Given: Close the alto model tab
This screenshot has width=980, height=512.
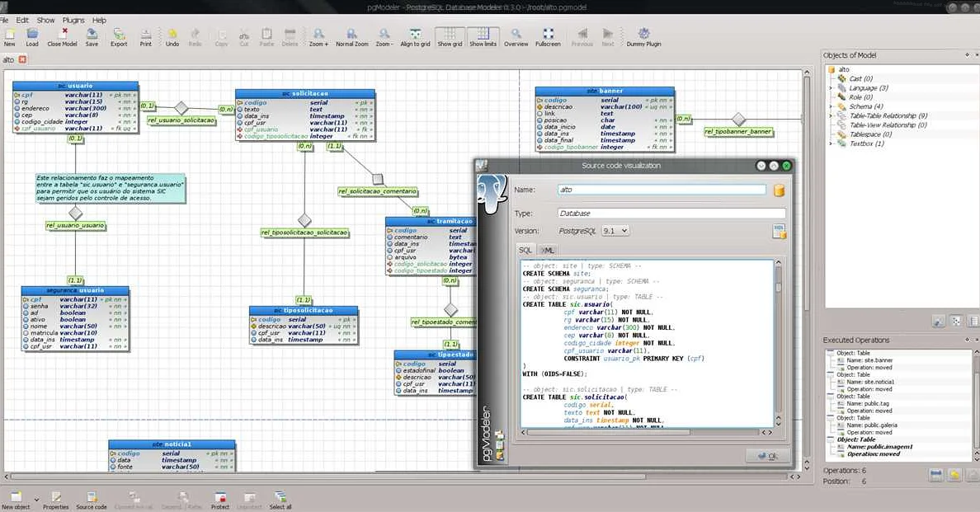Looking at the screenshot, I should point(23,59).
